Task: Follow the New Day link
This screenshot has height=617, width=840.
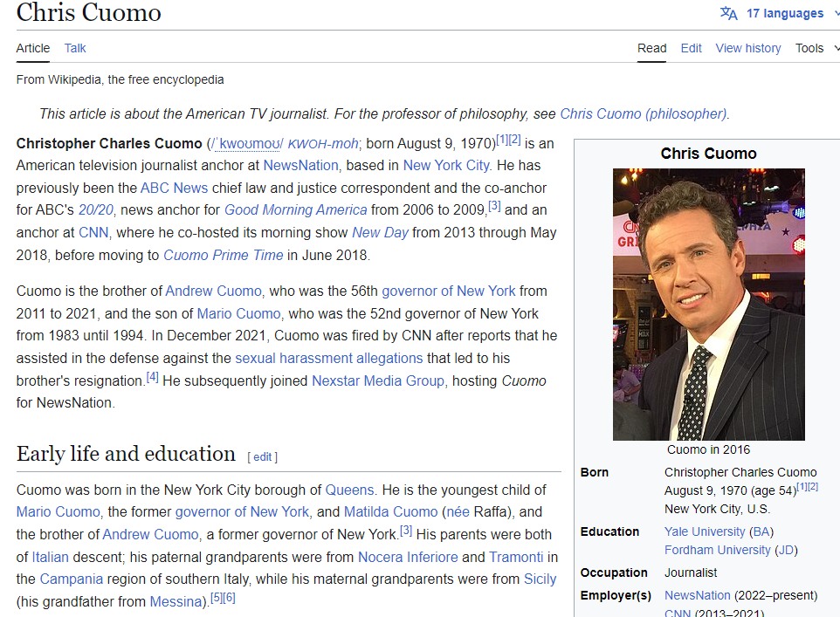Action: click(381, 232)
